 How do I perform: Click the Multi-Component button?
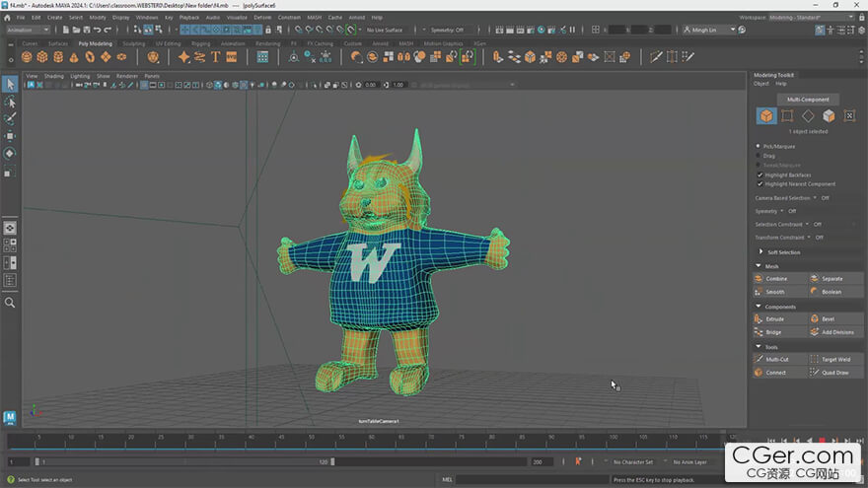pos(808,100)
